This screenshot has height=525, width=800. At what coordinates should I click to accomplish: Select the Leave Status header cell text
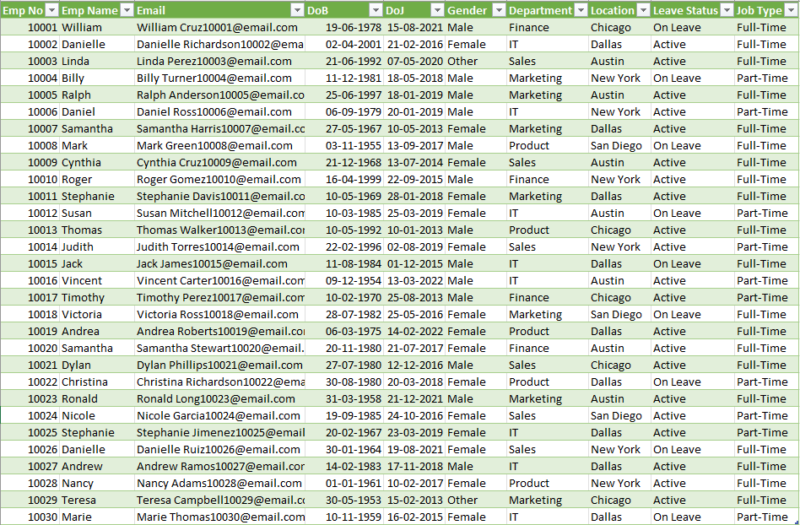(x=685, y=11)
